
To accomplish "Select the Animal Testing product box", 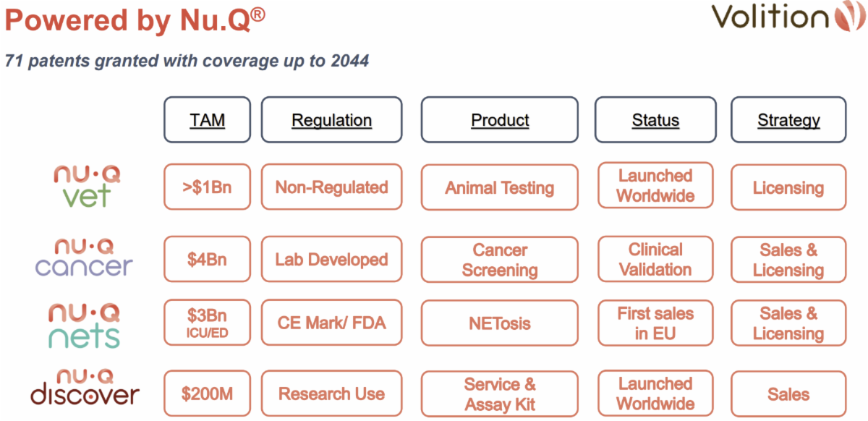I will pos(500,187).
